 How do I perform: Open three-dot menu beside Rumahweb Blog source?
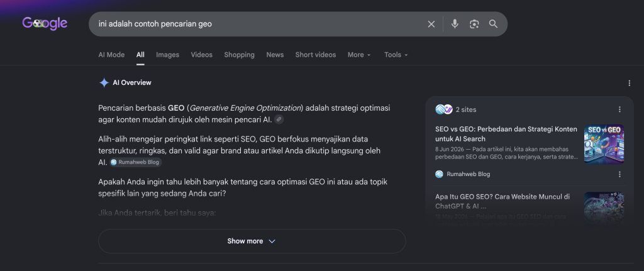coord(619,174)
